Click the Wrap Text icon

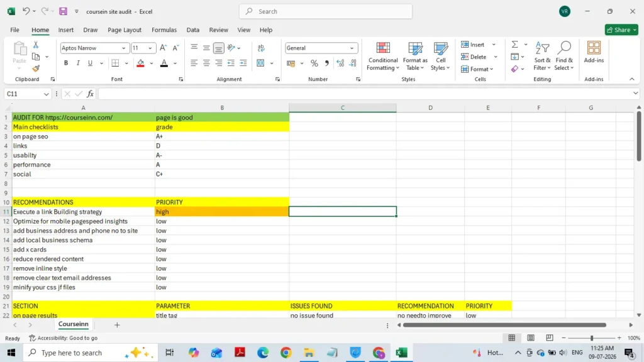click(x=261, y=48)
